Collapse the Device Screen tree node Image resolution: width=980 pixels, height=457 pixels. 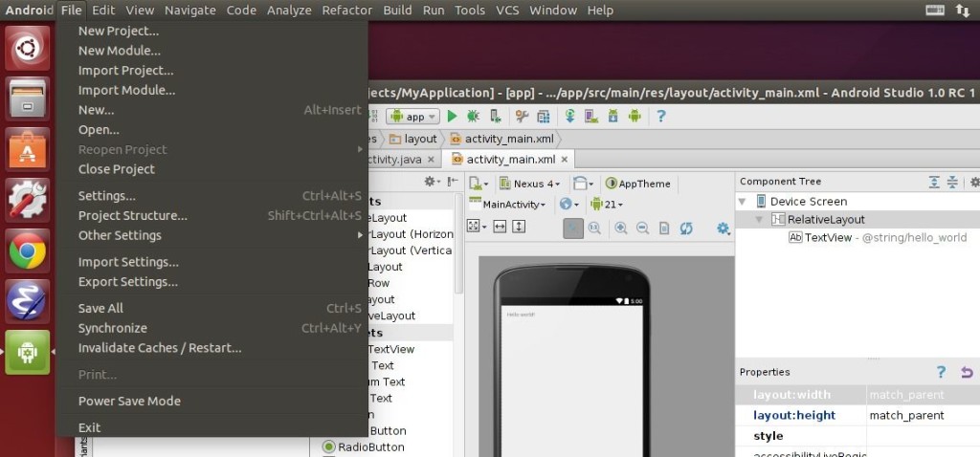743,202
